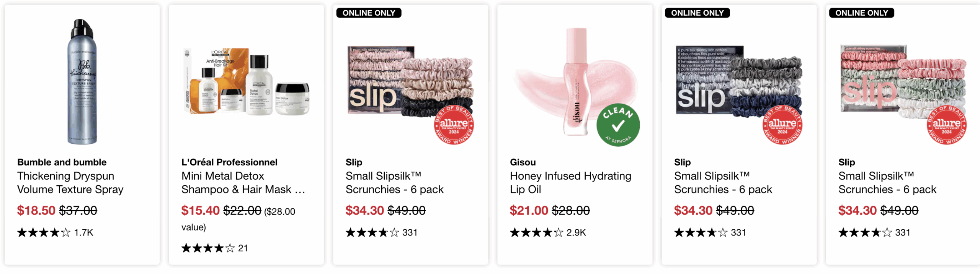Image resolution: width=980 pixels, height=274 pixels.
Task: Click Allure badge on gray and navy scrunchies
Action: click(782, 125)
